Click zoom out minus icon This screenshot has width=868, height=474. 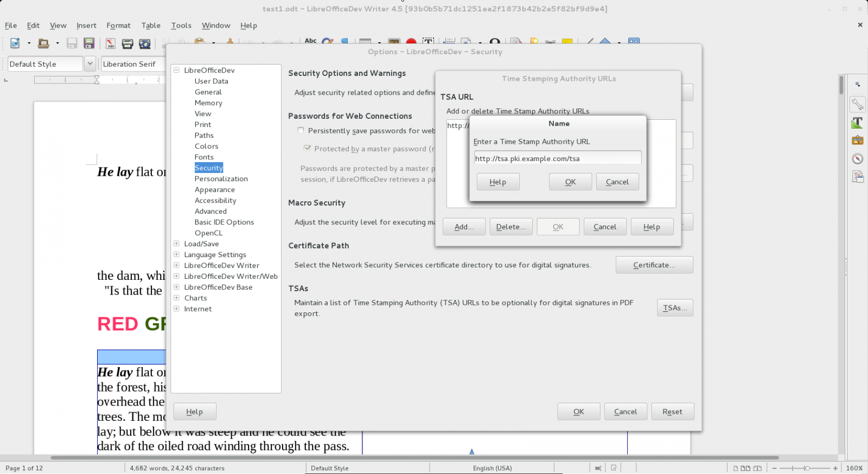pyautogui.click(x=775, y=468)
